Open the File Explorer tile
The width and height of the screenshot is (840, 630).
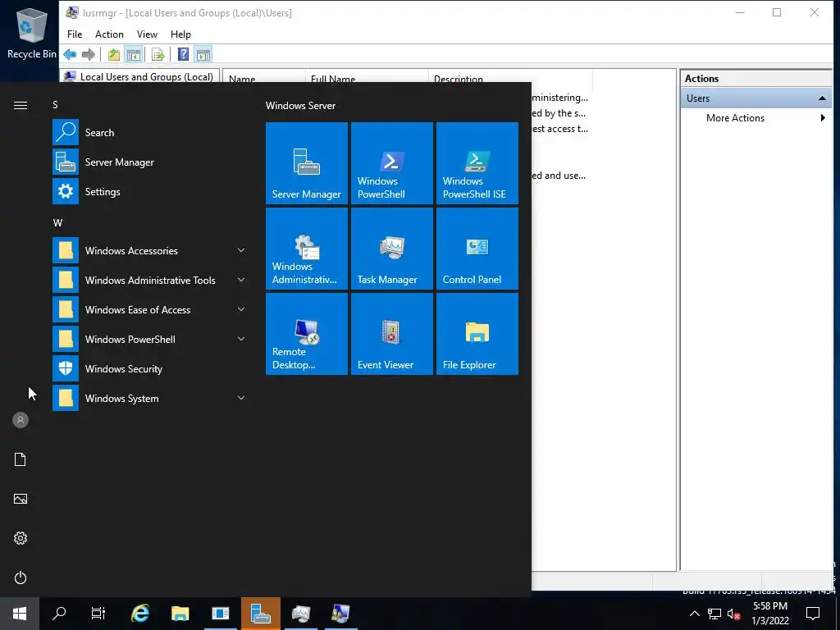477,334
